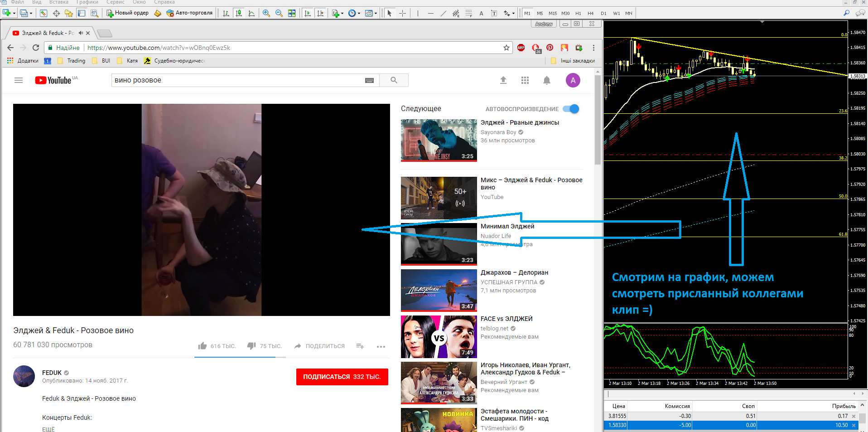868x432 pixels.
Task: Draw a vertical line tool
Action: click(x=418, y=13)
